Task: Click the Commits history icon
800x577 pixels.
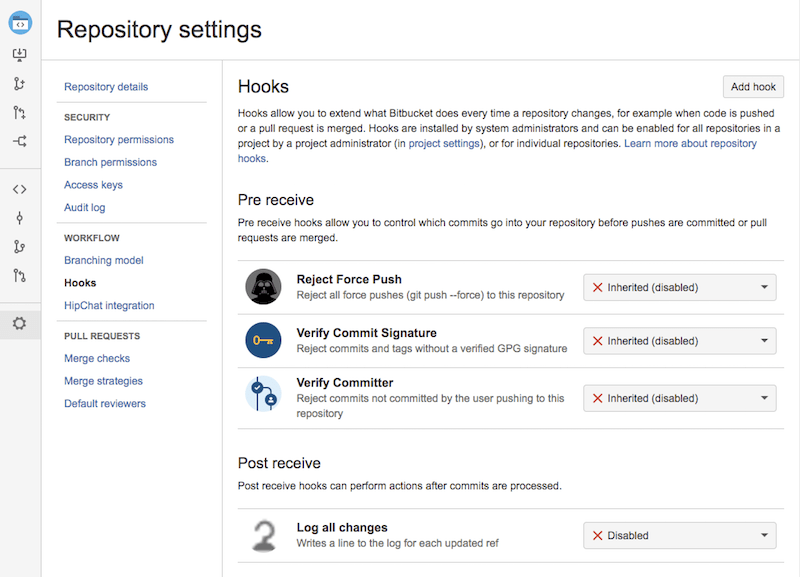Action: [x=21, y=216]
